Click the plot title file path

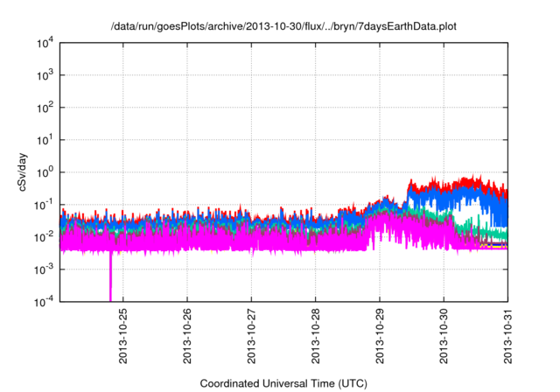(283, 26)
